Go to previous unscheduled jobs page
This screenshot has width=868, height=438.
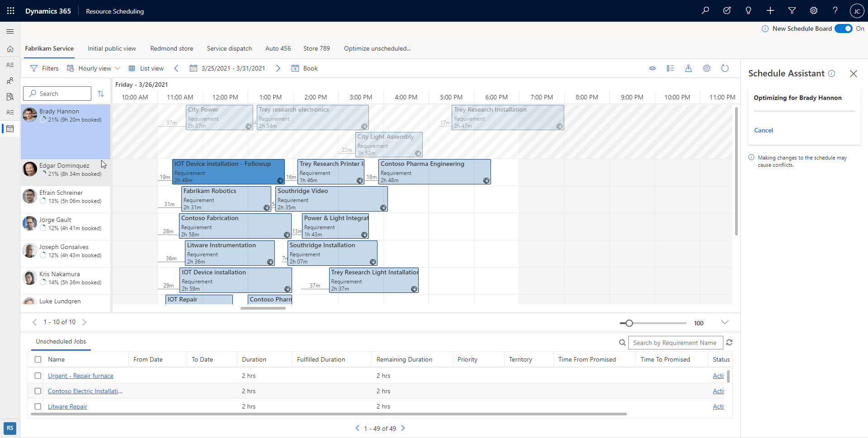[x=358, y=428]
